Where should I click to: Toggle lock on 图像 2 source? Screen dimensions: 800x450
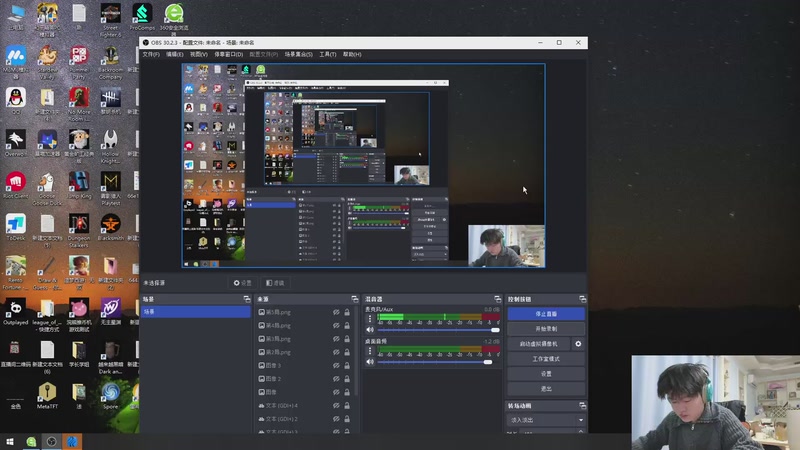pos(347,379)
